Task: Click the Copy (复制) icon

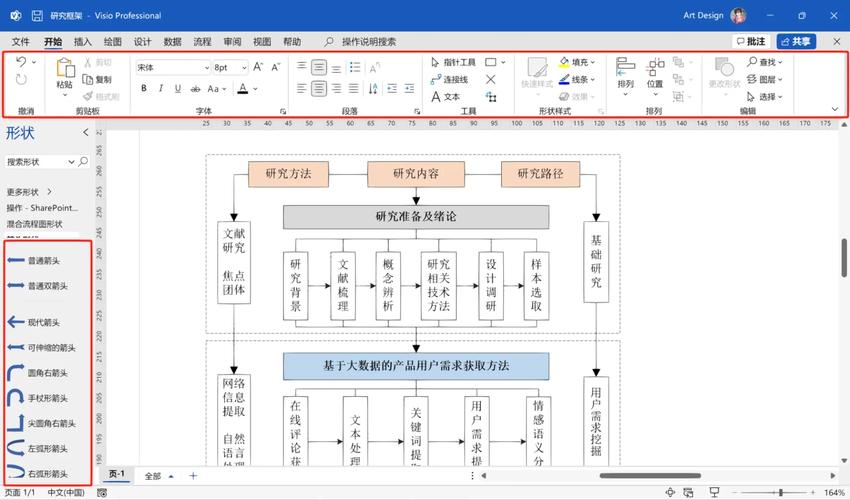Action: tap(88, 79)
